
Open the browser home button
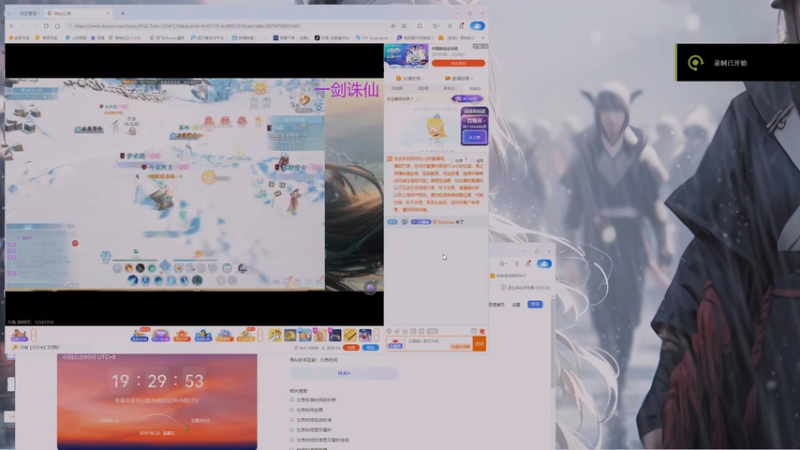pos(58,26)
